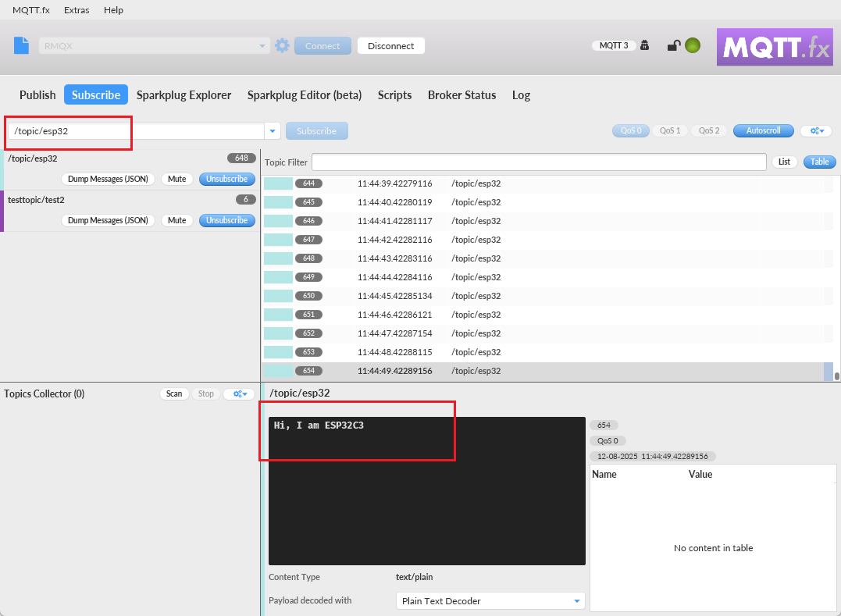Mute the /topic/esp32 subscription
The image size is (841, 616).
[177, 179]
